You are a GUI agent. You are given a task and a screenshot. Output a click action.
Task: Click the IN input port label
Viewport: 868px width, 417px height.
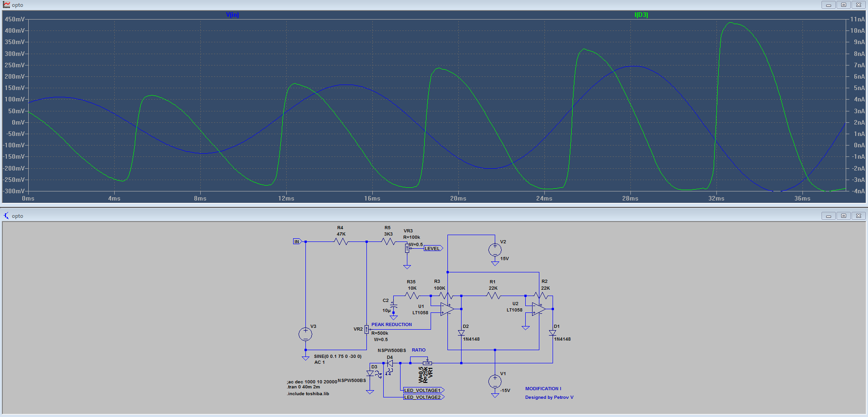[298, 241]
